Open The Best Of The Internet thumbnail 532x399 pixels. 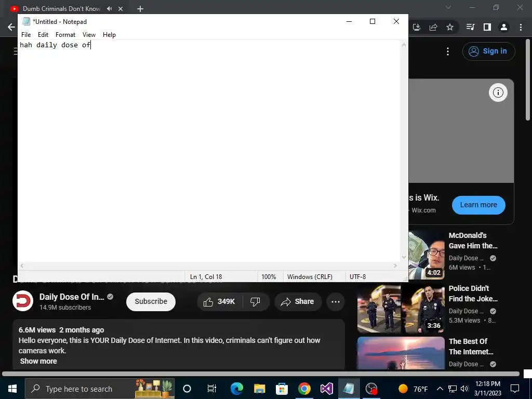coord(401,353)
